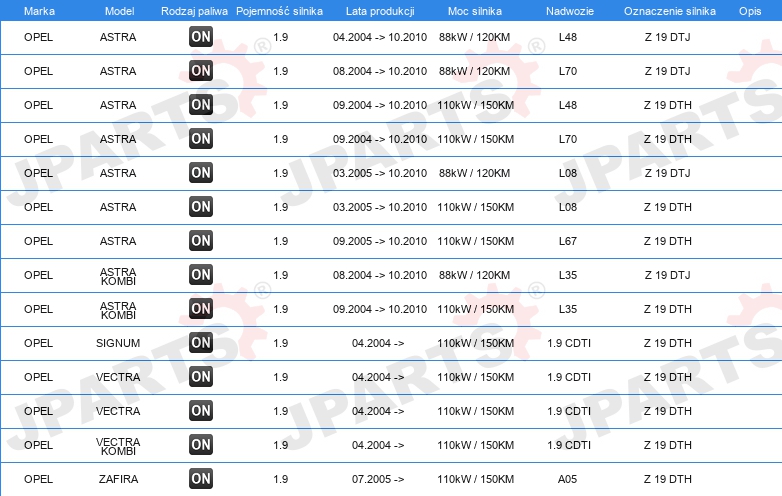
Task: Click the '08.2004 -> 10.2010' cell in the Astra L70 row
Action: (380, 71)
